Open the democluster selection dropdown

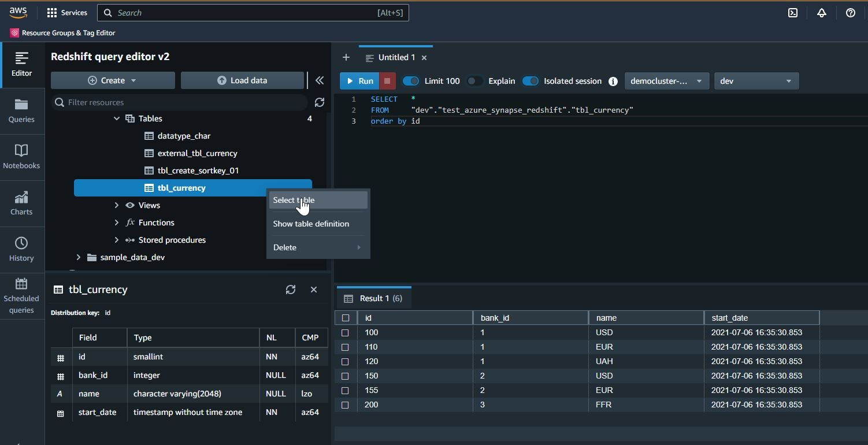tap(666, 81)
